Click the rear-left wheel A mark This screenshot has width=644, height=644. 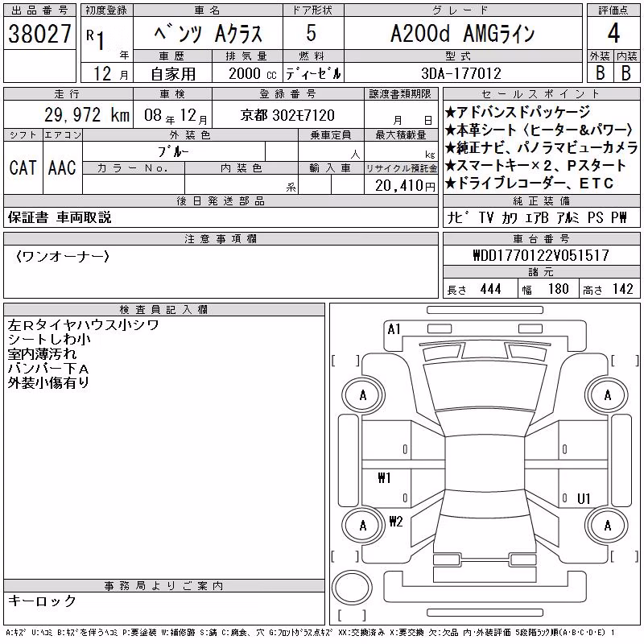(363, 526)
